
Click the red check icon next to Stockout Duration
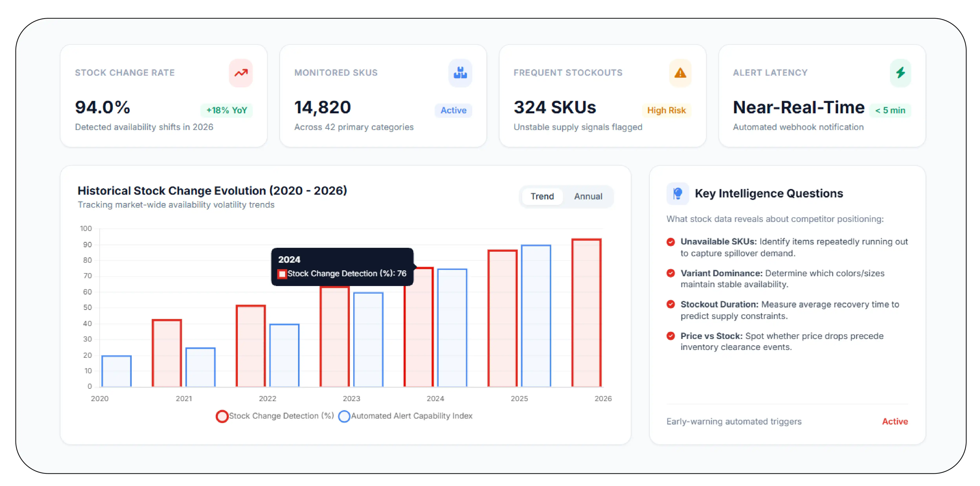click(x=671, y=304)
